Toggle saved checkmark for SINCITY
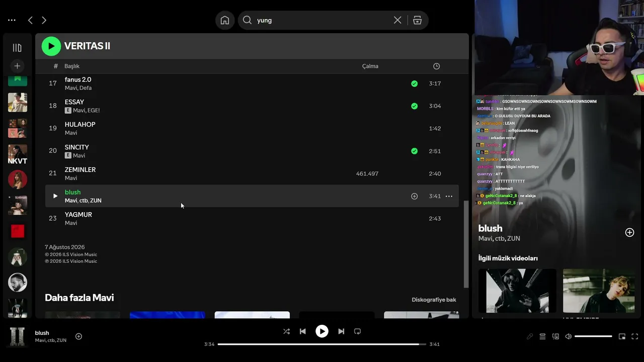Image resolution: width=644 pixels, height=362 pixels. [414, 151]
